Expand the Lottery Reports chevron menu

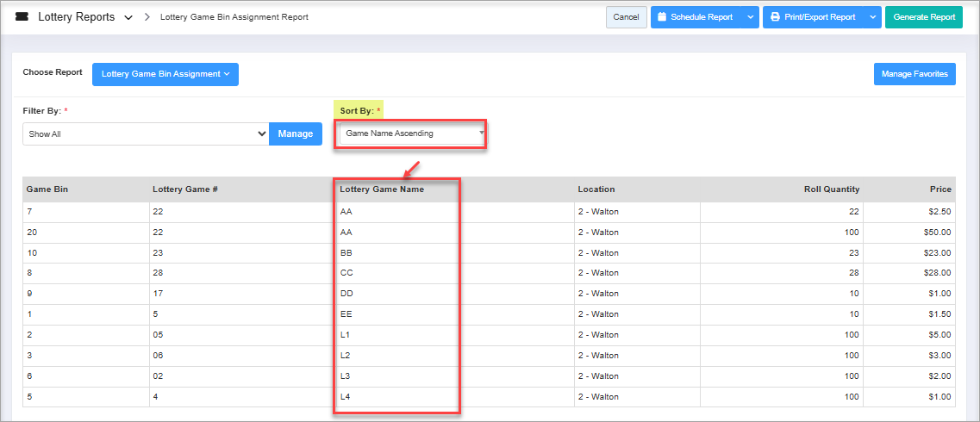[128, 18]
